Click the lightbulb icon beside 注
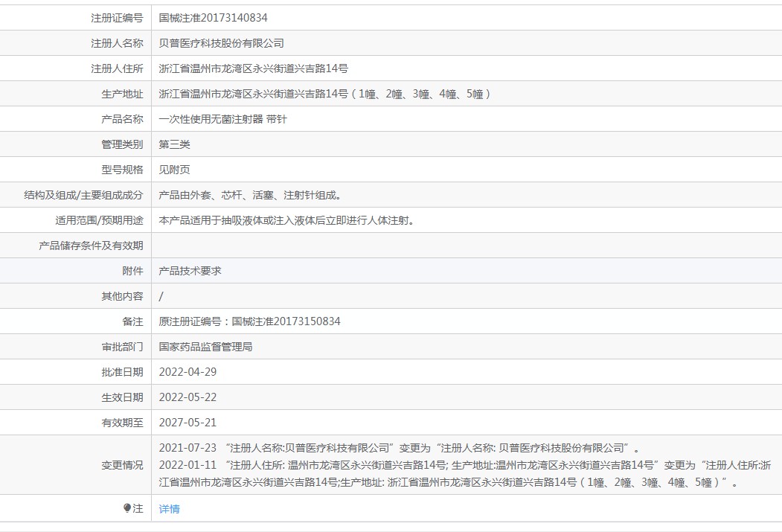 coord(127,508)
